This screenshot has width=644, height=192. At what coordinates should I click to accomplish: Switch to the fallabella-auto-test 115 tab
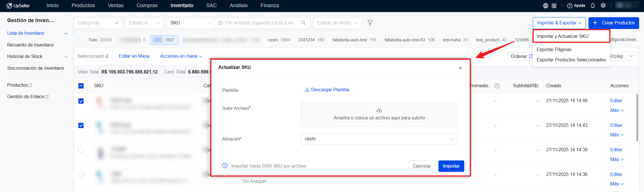[x=354, y=40]
